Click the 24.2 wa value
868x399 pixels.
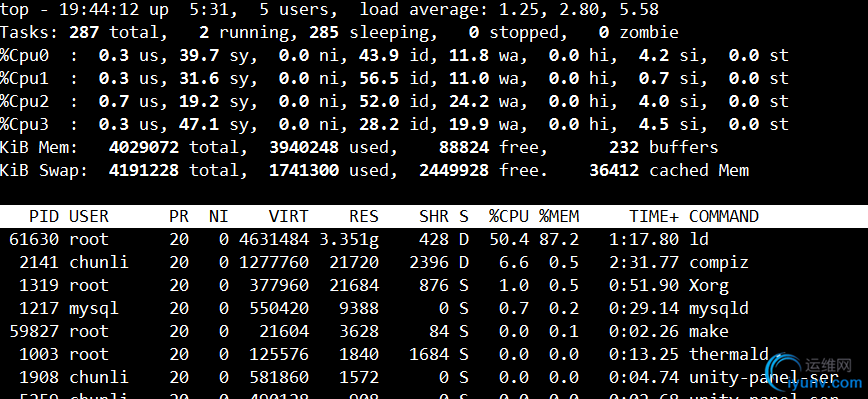(x=469, y=101)
